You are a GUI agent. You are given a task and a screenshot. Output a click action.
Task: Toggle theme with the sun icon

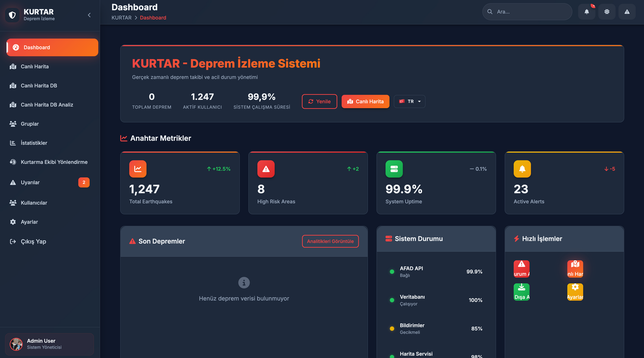607,12
